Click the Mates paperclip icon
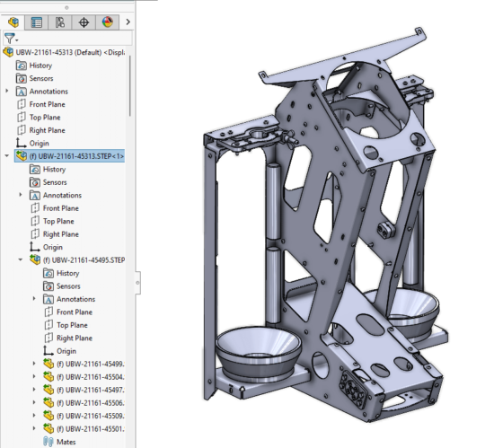 pyautogui.click(x=49, y=442)
